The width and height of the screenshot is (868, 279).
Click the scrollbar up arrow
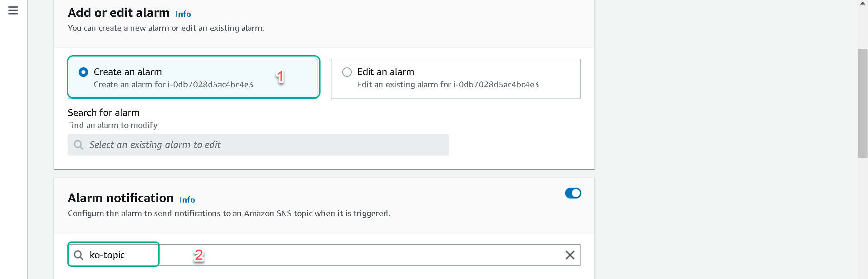[x=863, y=3]
